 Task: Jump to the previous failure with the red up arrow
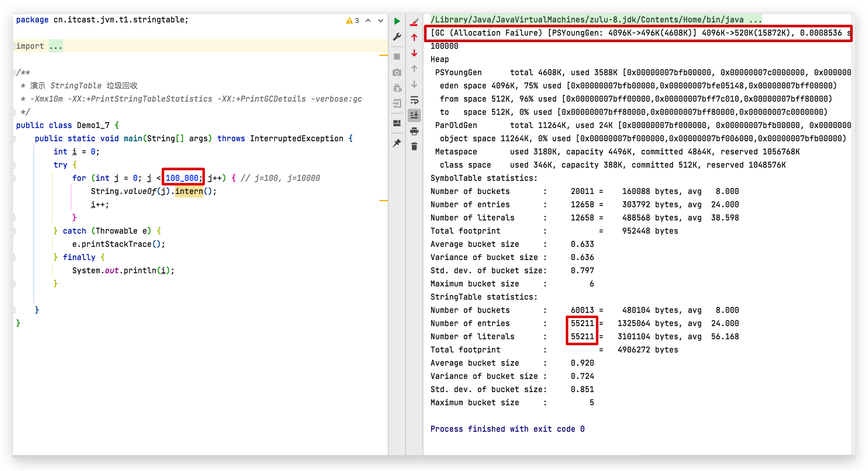pyautogui.click(x=414, y=37)
